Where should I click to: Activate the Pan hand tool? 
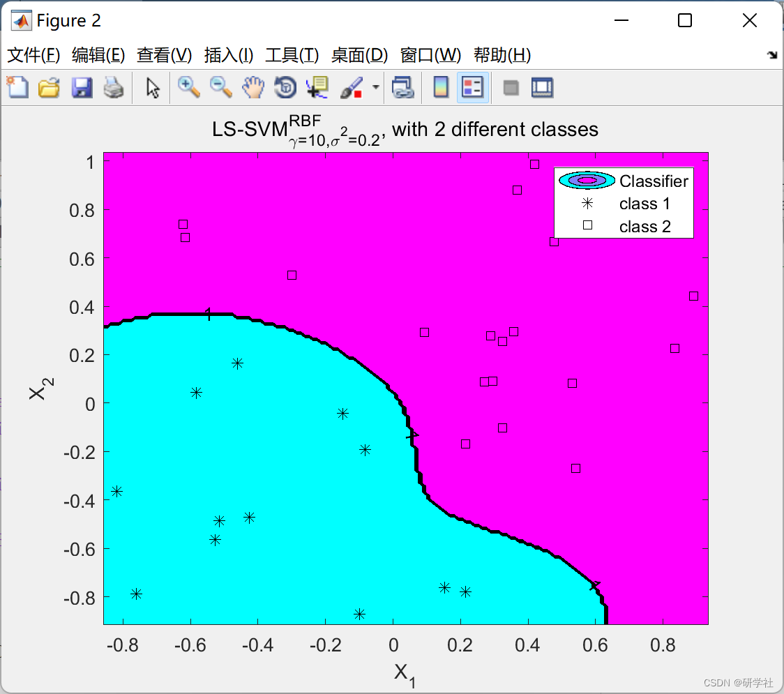tap(252, 87)
